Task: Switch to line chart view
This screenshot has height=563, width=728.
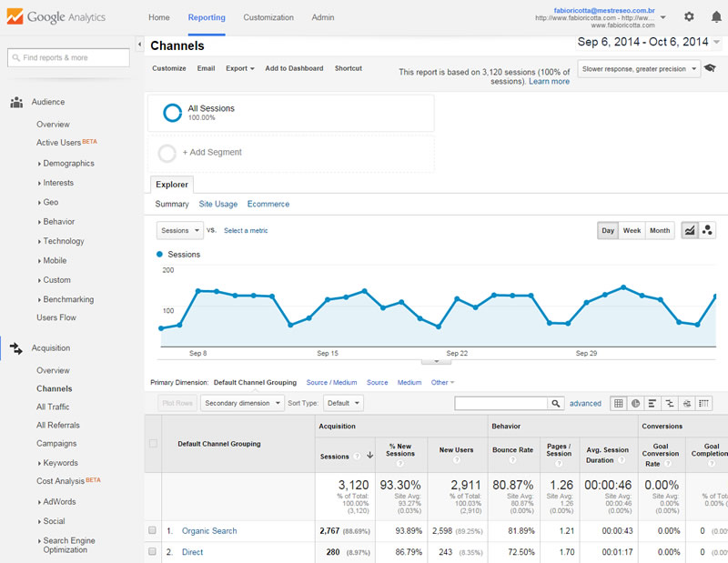Action: click(690, 230)
